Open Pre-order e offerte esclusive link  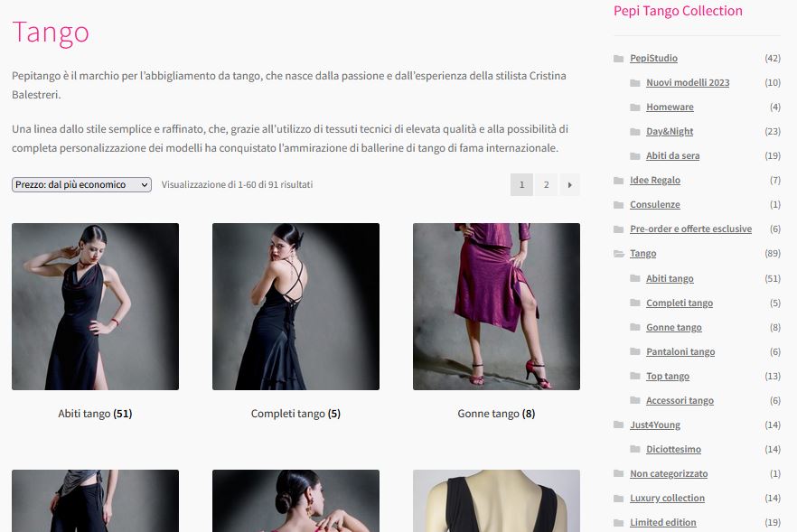(x=690, y=229)
